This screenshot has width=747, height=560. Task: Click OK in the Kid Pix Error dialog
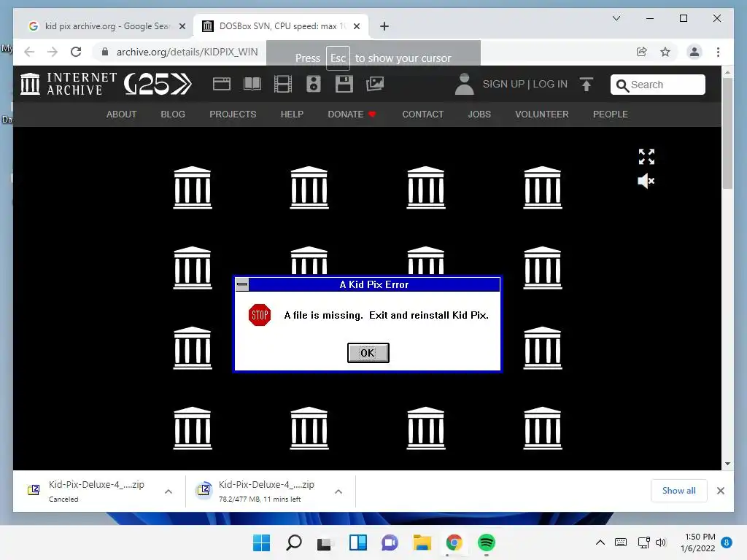coord(368,353)
